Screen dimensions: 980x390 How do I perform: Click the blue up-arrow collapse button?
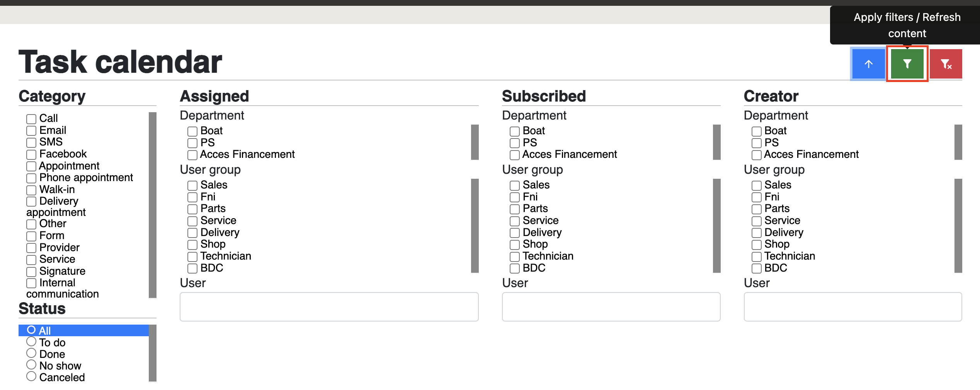click(x=868, y=64)
